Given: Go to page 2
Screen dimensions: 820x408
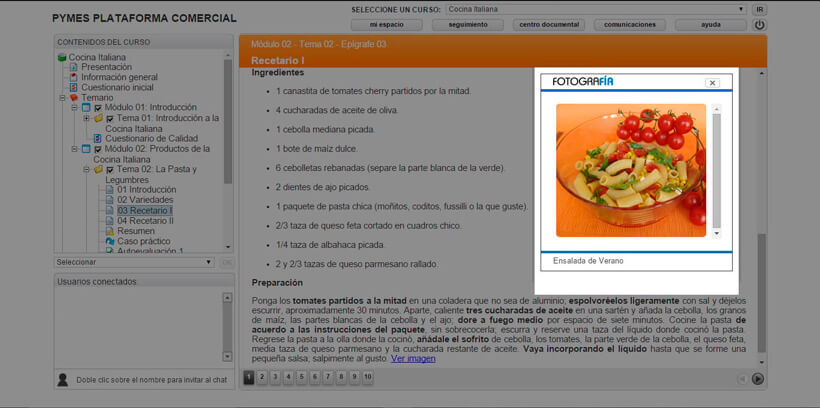Looking at the screenshot, I should [262, 377].
